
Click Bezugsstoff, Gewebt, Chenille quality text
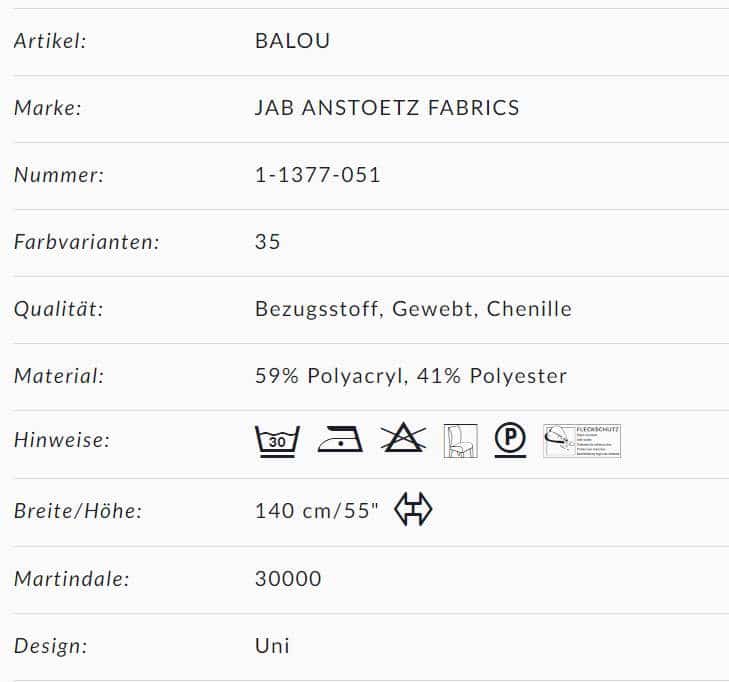(413, 309)
